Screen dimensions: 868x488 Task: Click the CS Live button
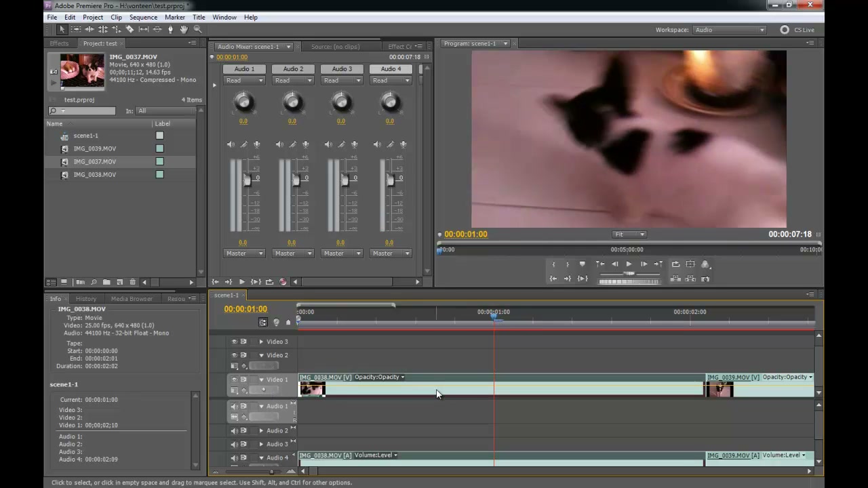[797, 30]
